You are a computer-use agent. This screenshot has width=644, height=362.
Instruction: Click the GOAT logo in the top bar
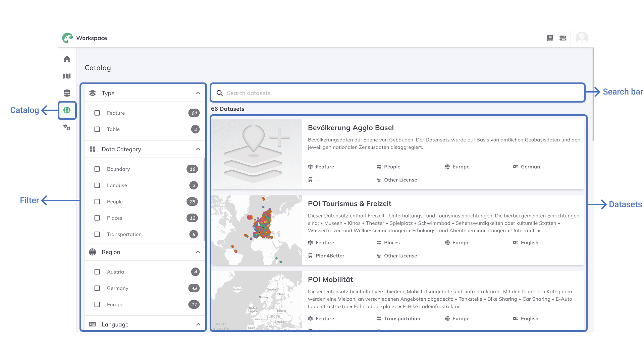coord(67,38)
